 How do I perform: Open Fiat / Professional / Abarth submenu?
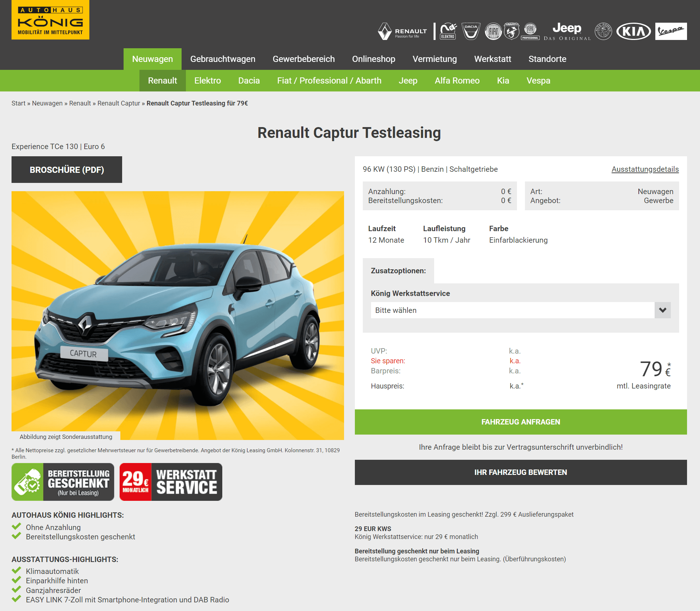329,81
